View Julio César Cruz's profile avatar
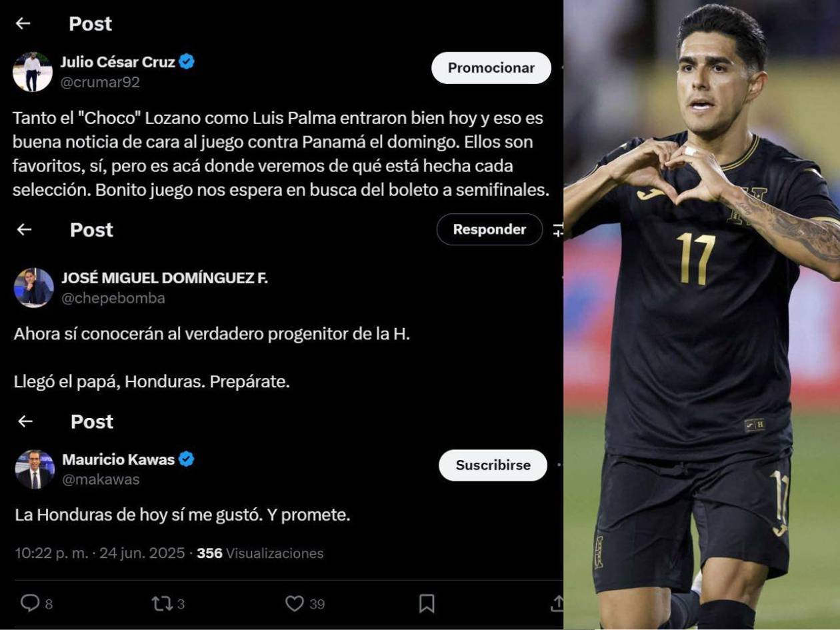Viewport: 840px width, 630px height. (33, 72)
